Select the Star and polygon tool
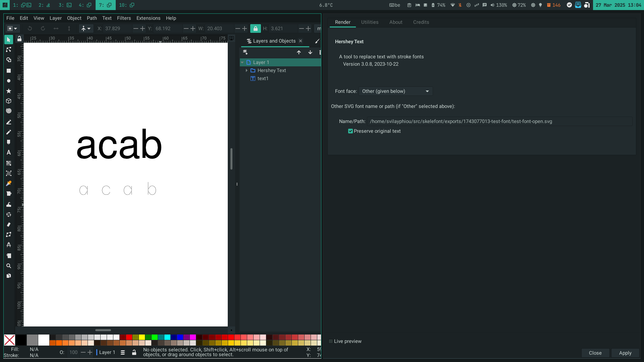 pos(9,91)
